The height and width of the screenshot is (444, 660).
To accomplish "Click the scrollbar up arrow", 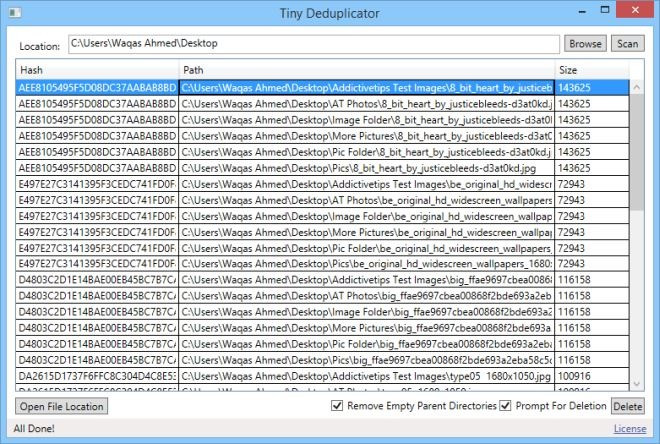I will [x=636, y=87].
